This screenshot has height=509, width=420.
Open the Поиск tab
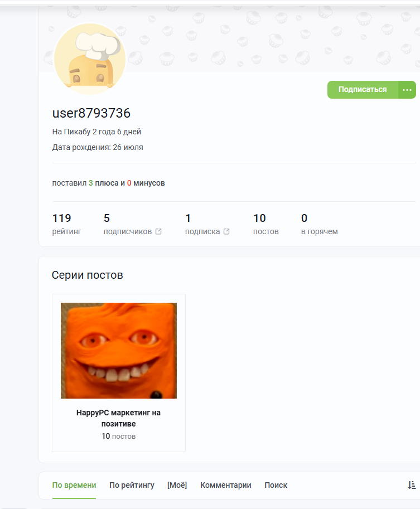(276, 485)
